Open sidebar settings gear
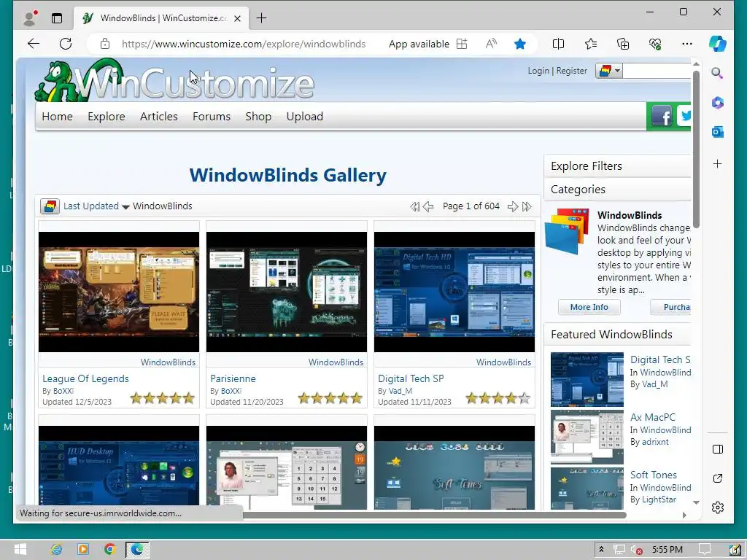Viewport: 747px width, 560px height. 718,507
